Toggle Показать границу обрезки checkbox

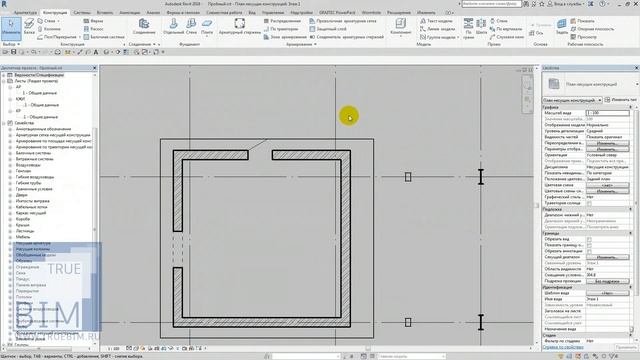pos(589,245)
